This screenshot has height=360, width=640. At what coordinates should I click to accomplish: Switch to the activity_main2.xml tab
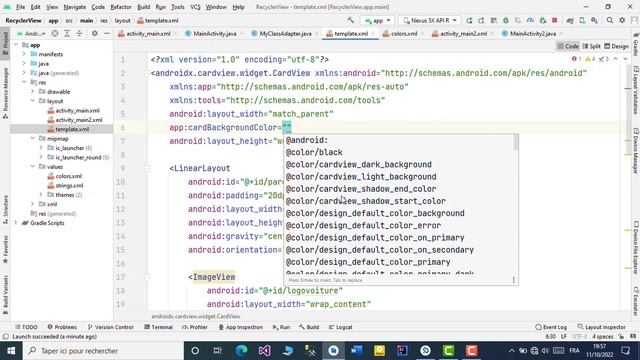pos(463,33)
